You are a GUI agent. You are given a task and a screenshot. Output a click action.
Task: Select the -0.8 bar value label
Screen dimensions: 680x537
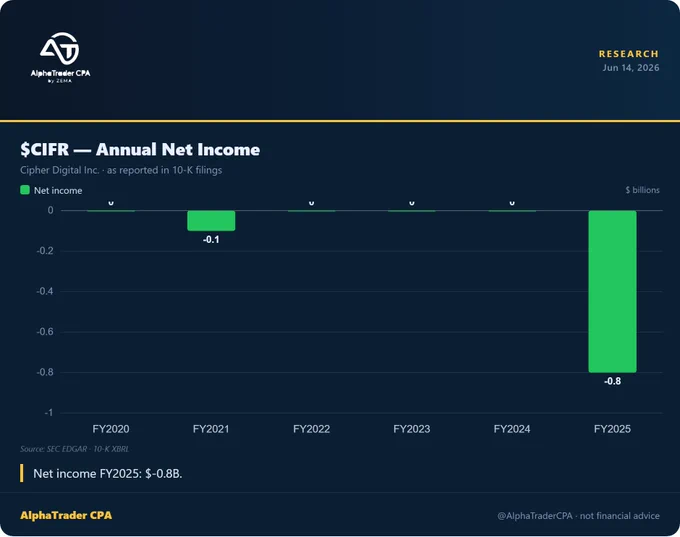click(612, 381)
